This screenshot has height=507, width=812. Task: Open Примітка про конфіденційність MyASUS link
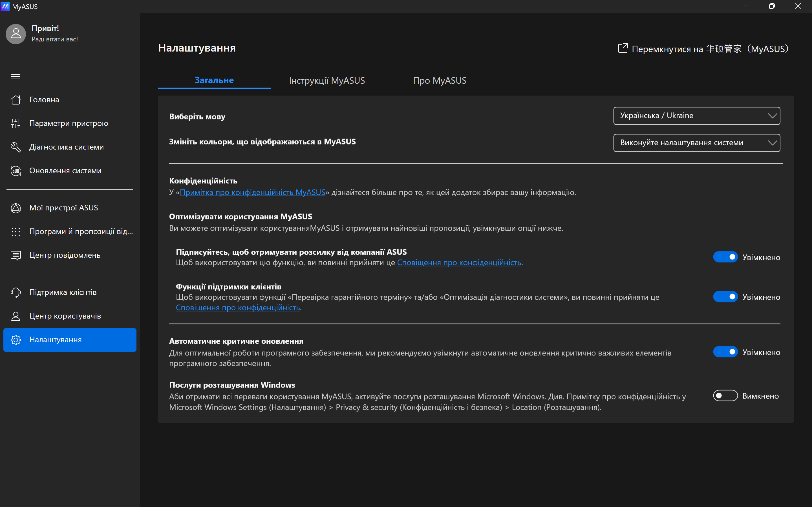tap(252, 192)
